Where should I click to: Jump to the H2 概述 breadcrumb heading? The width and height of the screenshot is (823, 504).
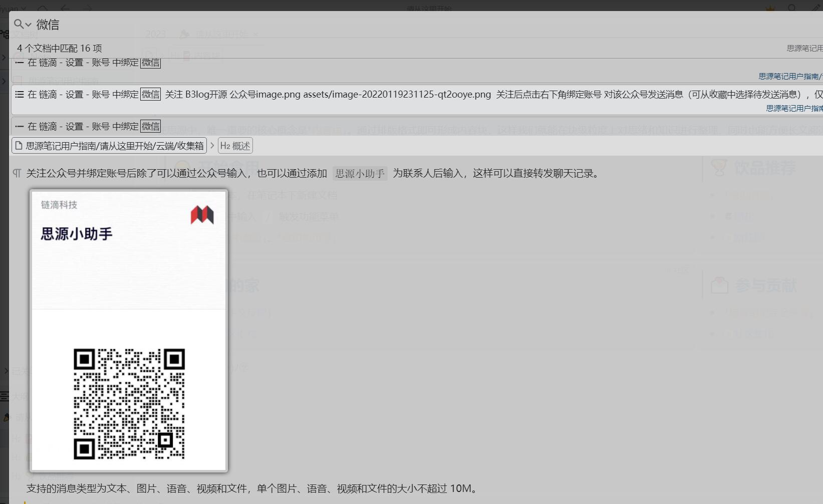pos(235,146)
